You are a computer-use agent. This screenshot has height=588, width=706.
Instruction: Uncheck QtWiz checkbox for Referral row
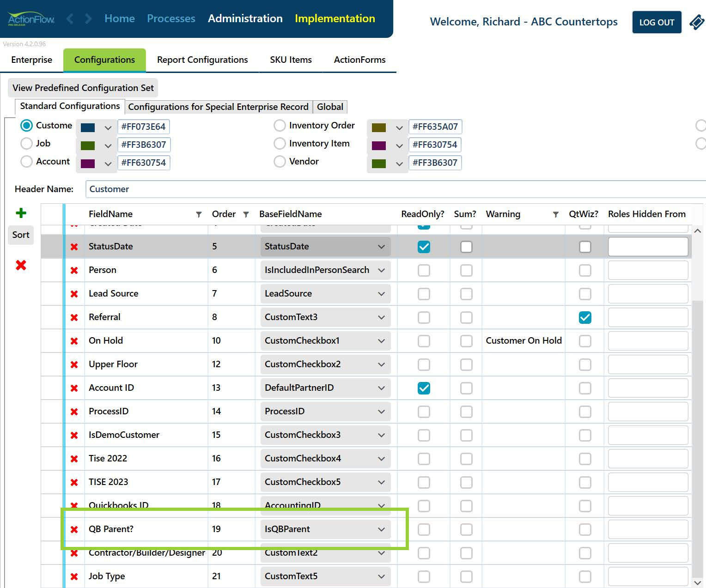point(585,317)
